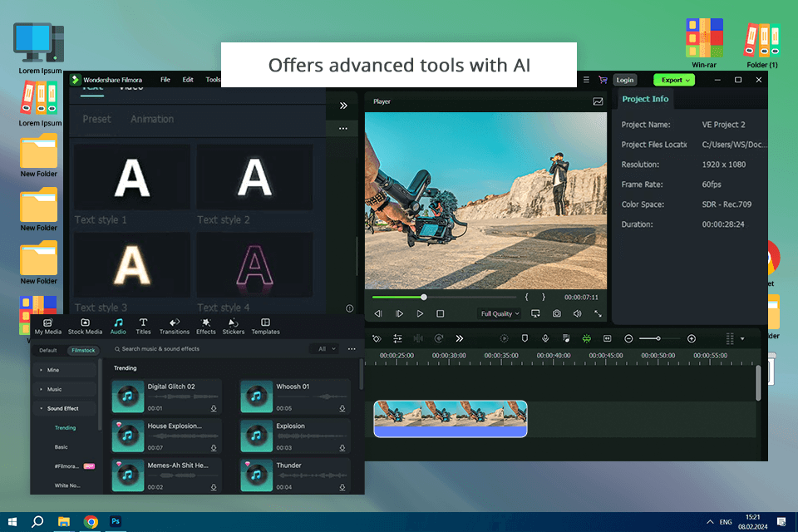Screen dimensions: 798x532
Task: Take a snapshot with the camera icon
Action: 556,313
